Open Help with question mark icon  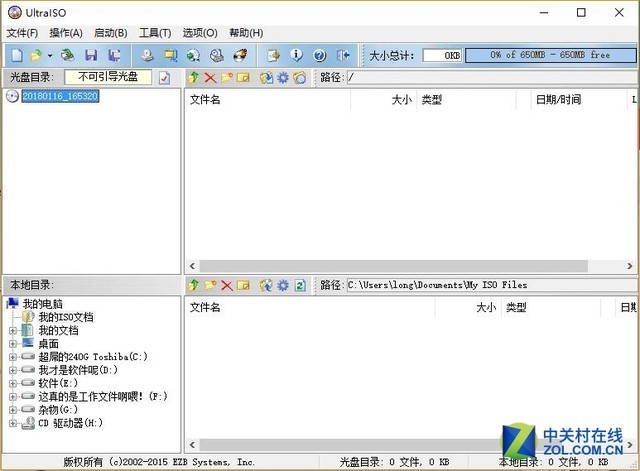(320, 55)
